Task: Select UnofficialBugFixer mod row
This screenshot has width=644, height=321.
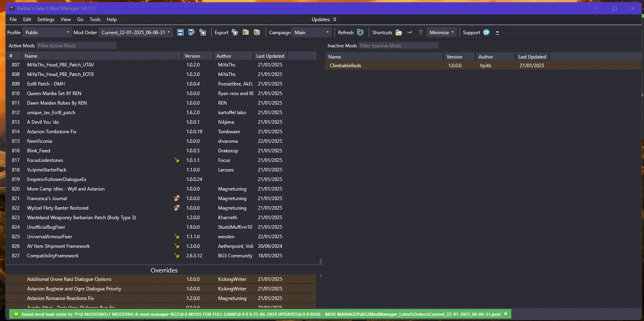Action: point(161,227)
